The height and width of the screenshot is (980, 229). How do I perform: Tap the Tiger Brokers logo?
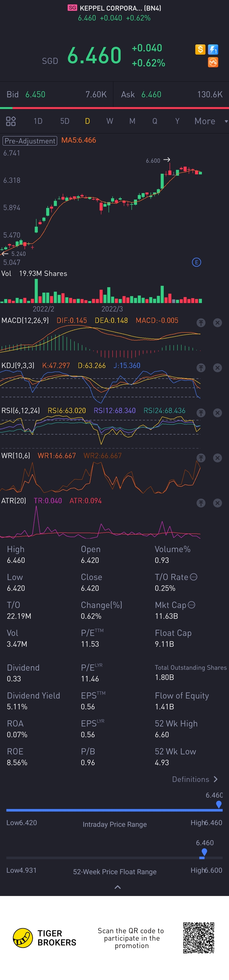pyautogui.click(x=45, y=938)
